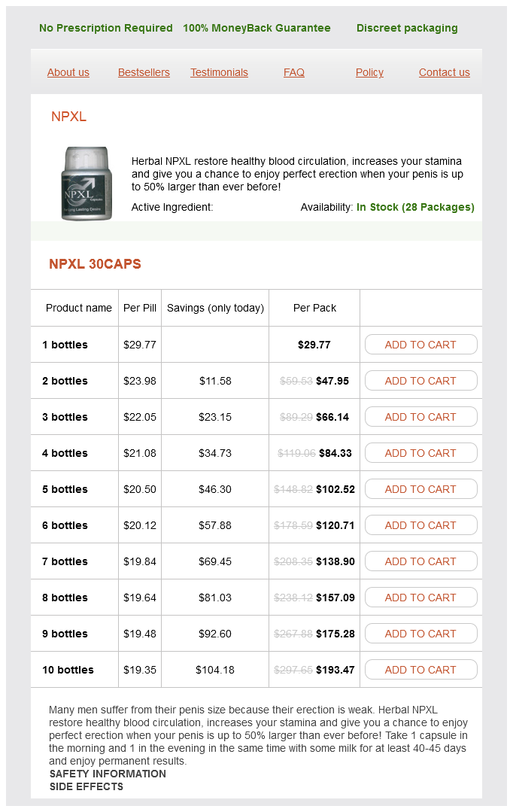Add 8 bottles for $157.09 to cart

coord(420,598)
